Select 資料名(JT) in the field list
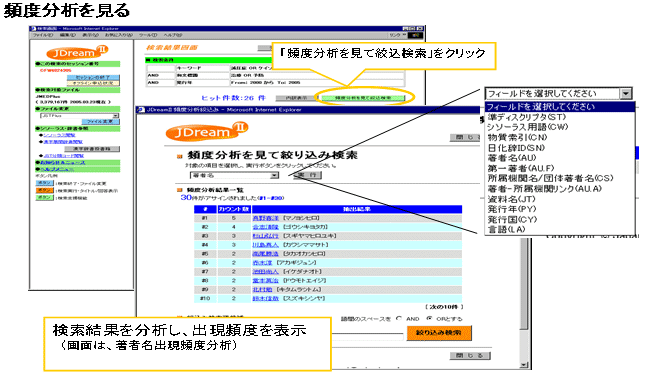Screen dimensions: 650x379 pos(512,199)
